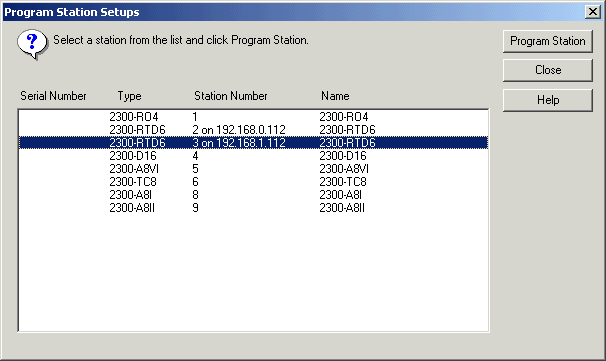606x361 pixels.
Task: Click the Type column header
Action: click(x=129, y=96)
